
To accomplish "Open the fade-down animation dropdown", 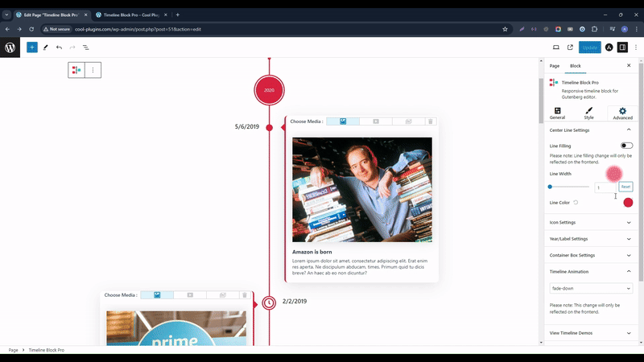I will (x=590, y=288).
